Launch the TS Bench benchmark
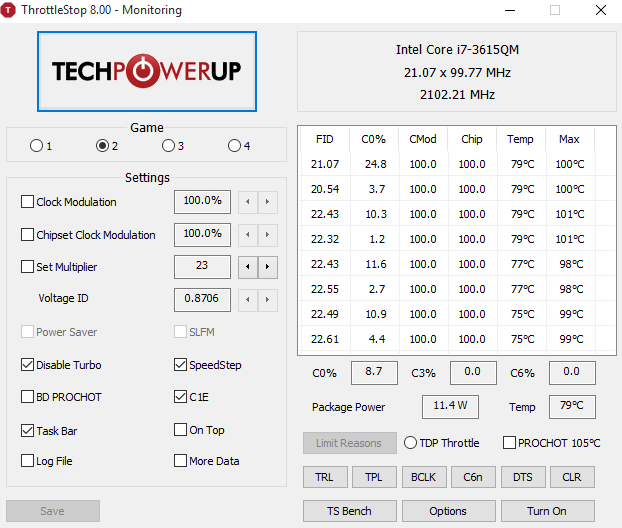The height and width of the screenshot is (528, 622). coord(350,511)
